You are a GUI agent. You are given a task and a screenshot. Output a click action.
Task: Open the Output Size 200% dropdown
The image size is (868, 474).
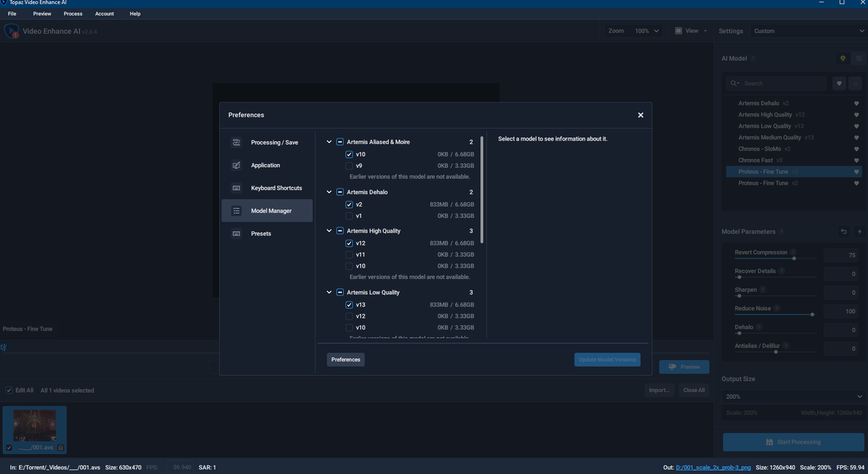tap(793, 397)
